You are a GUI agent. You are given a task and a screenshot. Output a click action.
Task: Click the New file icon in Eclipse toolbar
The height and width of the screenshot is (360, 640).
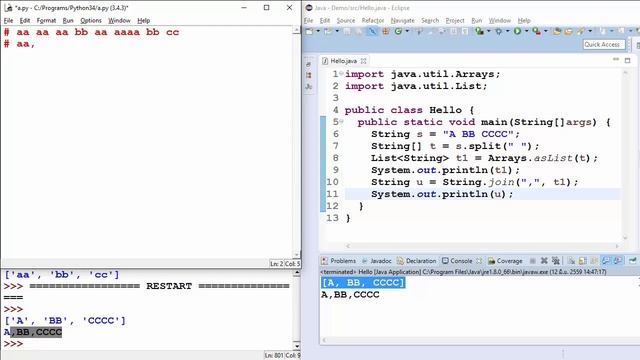click(x=309, y=31)
